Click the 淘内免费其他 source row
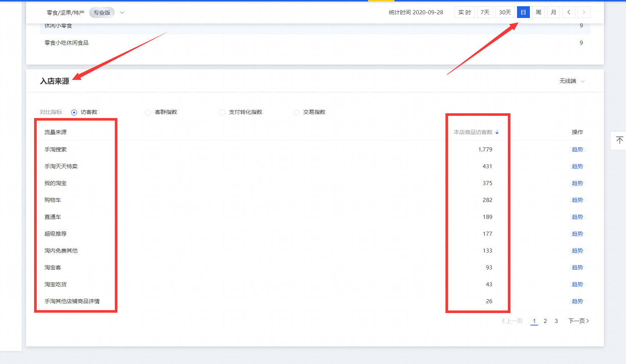626x364 pixels. tap(315, 251)
